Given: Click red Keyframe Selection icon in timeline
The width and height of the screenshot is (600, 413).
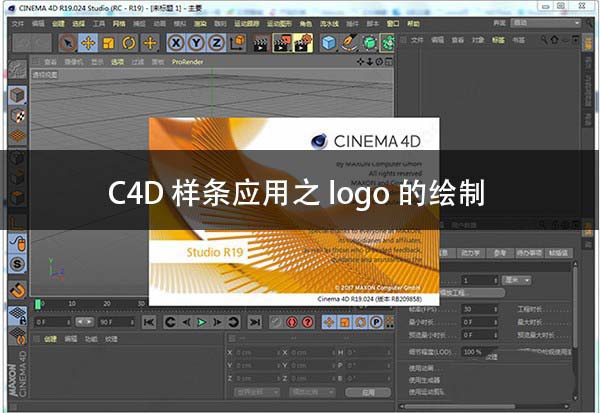Looking at the screenshot, I should pyautogui.click(x=292, y=322).
